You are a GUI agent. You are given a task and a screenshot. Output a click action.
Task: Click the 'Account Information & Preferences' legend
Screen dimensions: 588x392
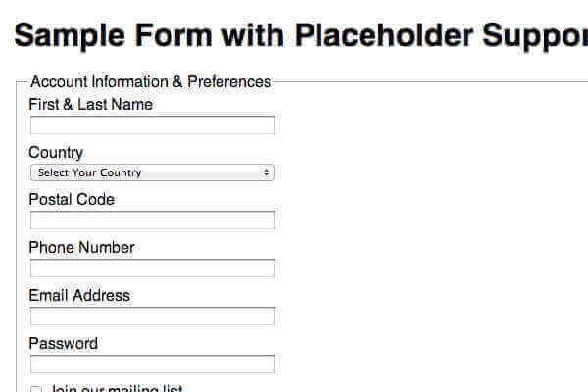pos(151,82)
